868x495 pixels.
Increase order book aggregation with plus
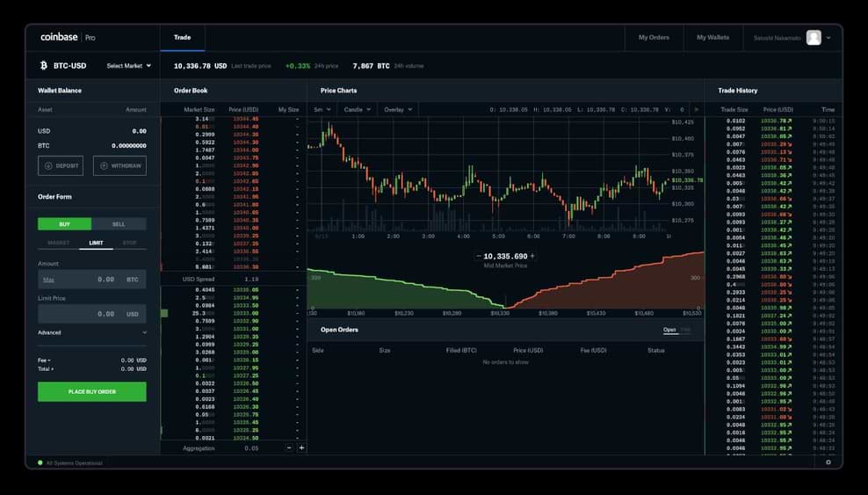pos(301,448)
